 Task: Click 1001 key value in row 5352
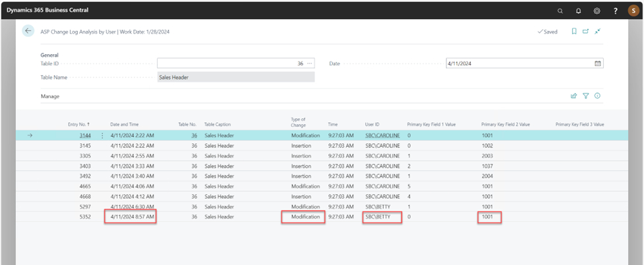tap(487, 217)
